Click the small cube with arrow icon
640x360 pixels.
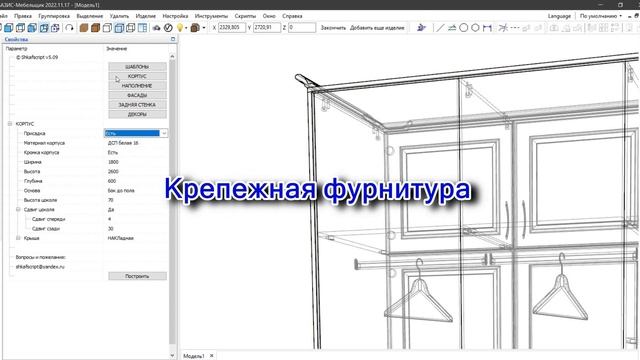point(56,28)
